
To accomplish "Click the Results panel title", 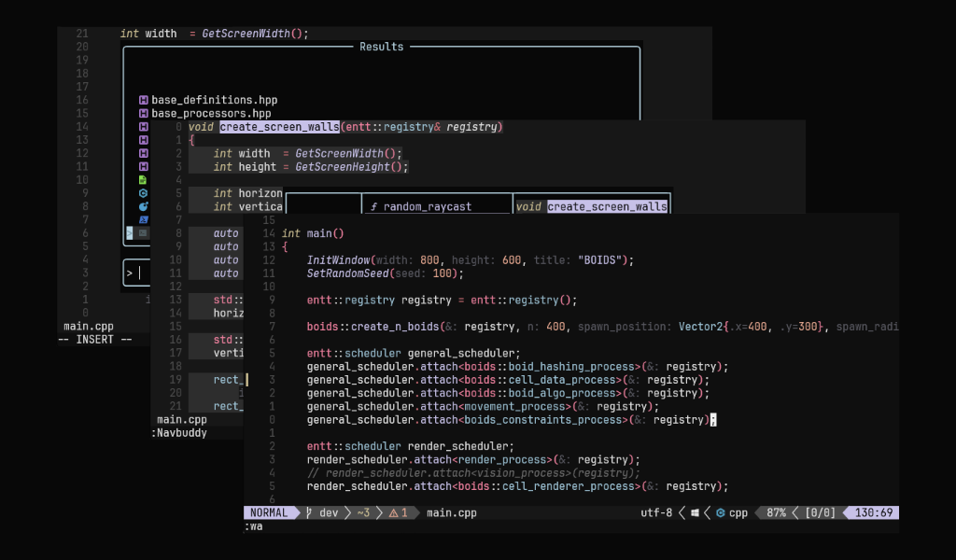I will click(x=381, y=47).
